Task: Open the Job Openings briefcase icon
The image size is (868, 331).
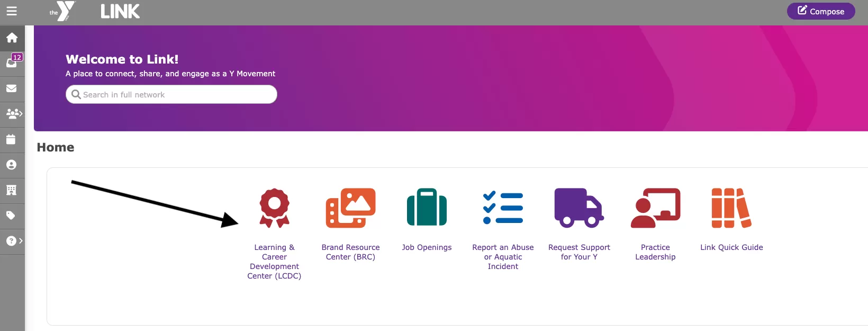Action: 427,208
